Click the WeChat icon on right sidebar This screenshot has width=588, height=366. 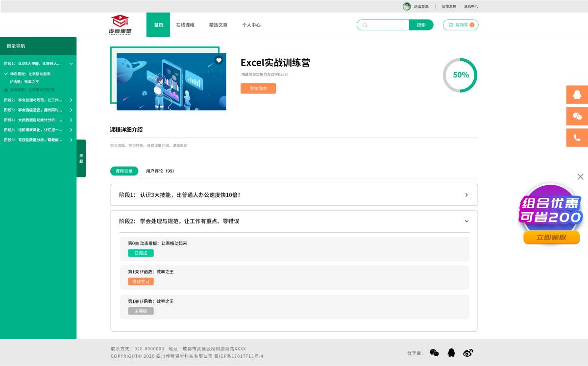[577, 116]
